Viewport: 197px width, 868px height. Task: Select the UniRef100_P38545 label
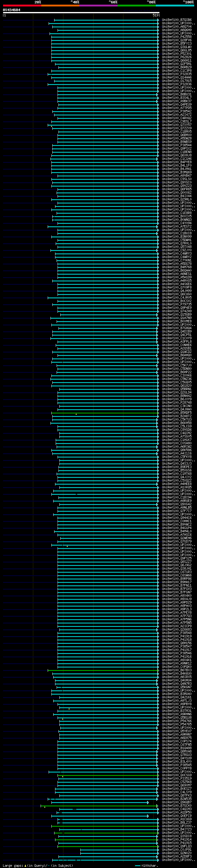pos(177,765)
